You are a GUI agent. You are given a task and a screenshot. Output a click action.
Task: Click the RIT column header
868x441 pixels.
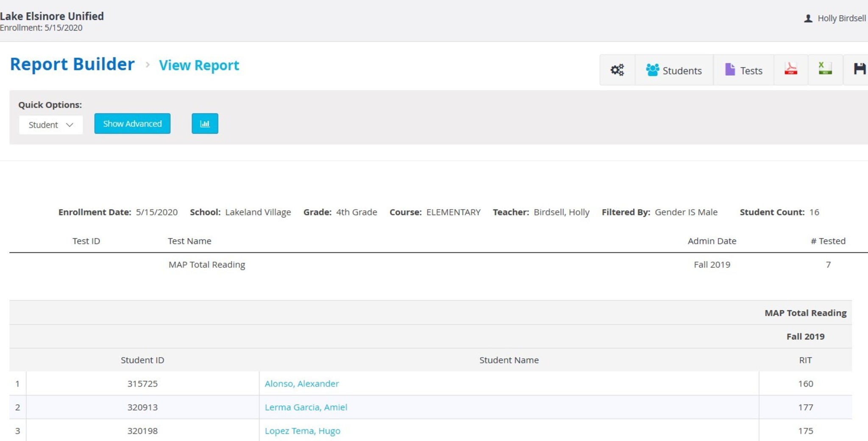805,360
